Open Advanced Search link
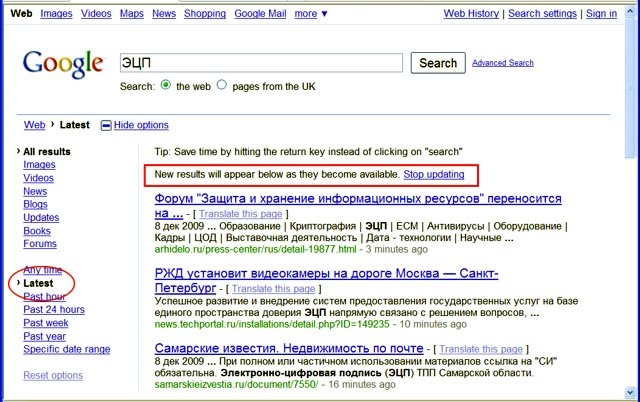Screen dimensions: 640x402 click(x=502, y=63)
